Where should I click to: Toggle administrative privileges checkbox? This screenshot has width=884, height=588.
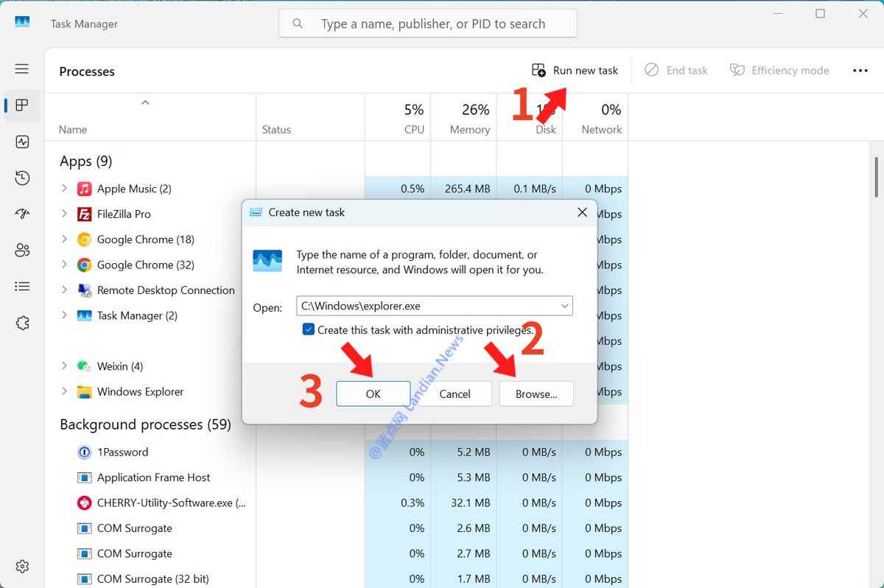tap(309, 329)
